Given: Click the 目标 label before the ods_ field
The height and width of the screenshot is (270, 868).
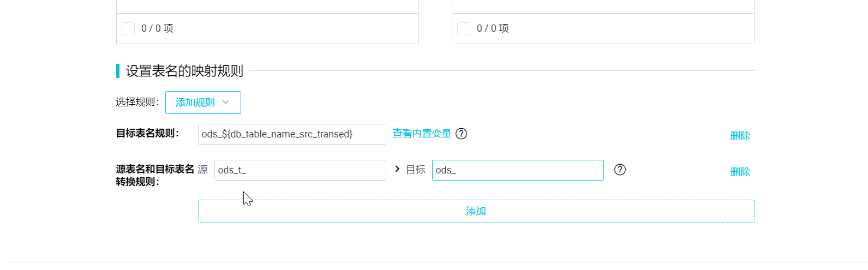Looking at the screenshot, I should tap(416, 170).
